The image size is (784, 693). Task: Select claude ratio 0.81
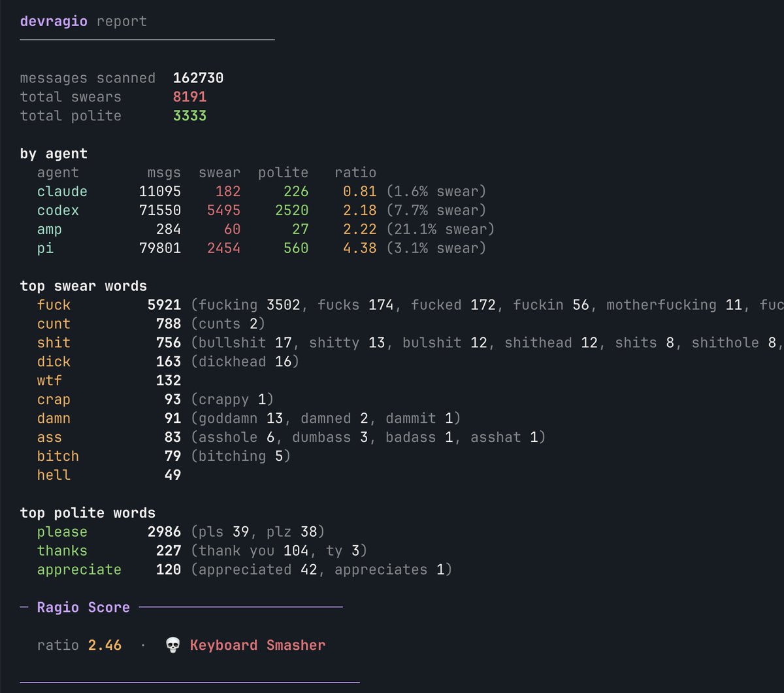(360, 192)
